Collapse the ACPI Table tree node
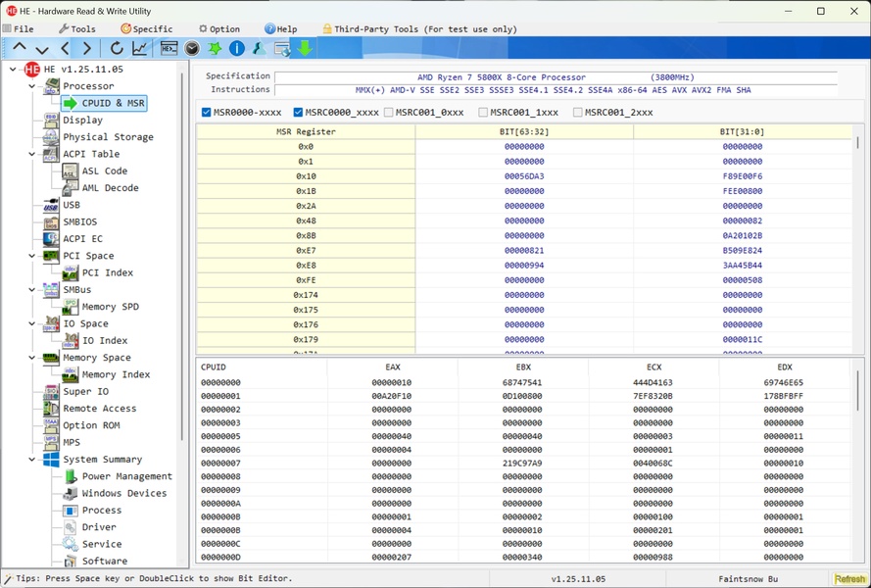 (x=32, y=154)
